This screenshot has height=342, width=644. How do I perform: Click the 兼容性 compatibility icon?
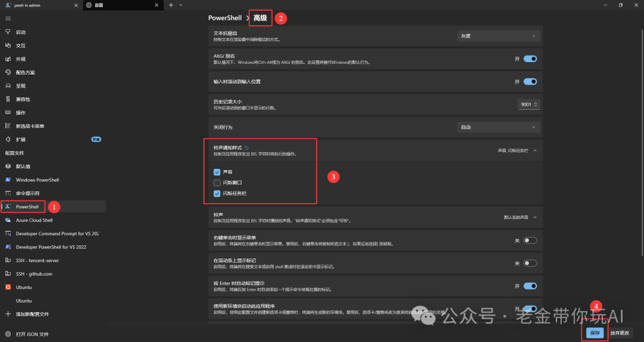[8, 99]
